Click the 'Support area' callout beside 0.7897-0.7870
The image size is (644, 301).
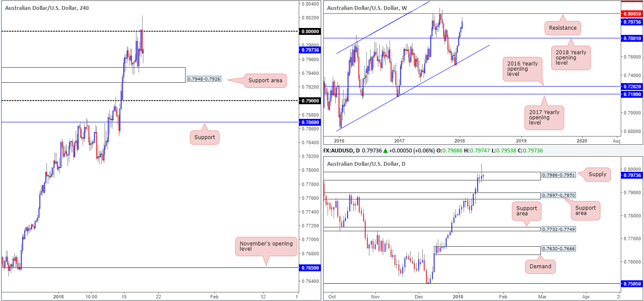click(x=585, y=211)
